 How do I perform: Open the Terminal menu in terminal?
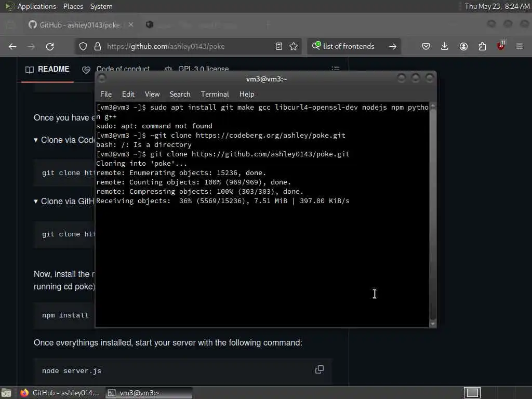(x=215, y=95)
